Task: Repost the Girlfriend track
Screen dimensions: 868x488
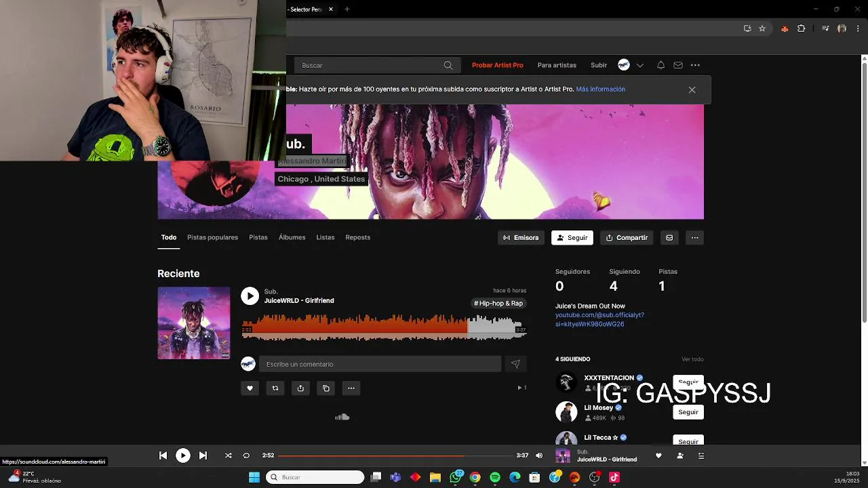Action: click(275, 388)
